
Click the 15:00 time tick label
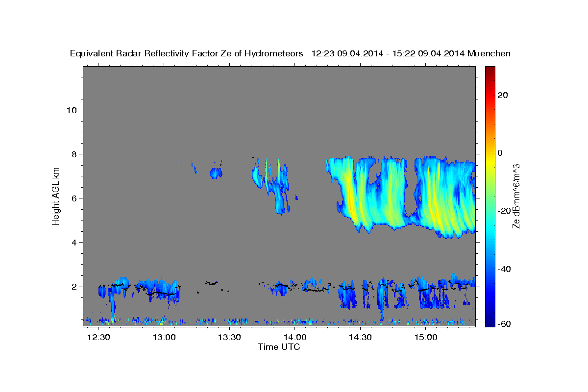point(425,338)
